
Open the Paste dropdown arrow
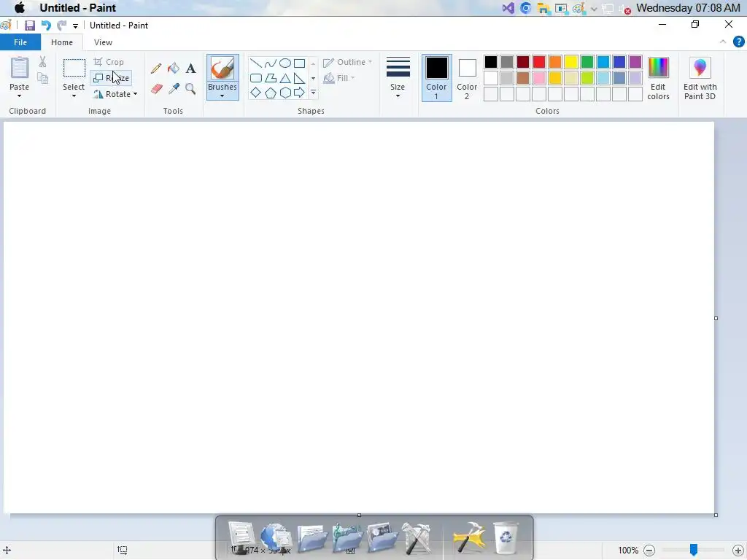[x=20, y=96]
